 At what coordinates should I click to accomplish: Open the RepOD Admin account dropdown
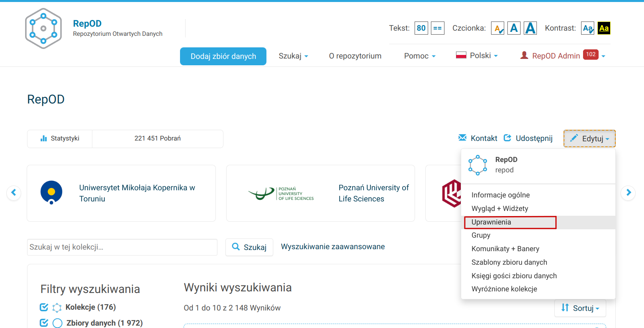563,56
